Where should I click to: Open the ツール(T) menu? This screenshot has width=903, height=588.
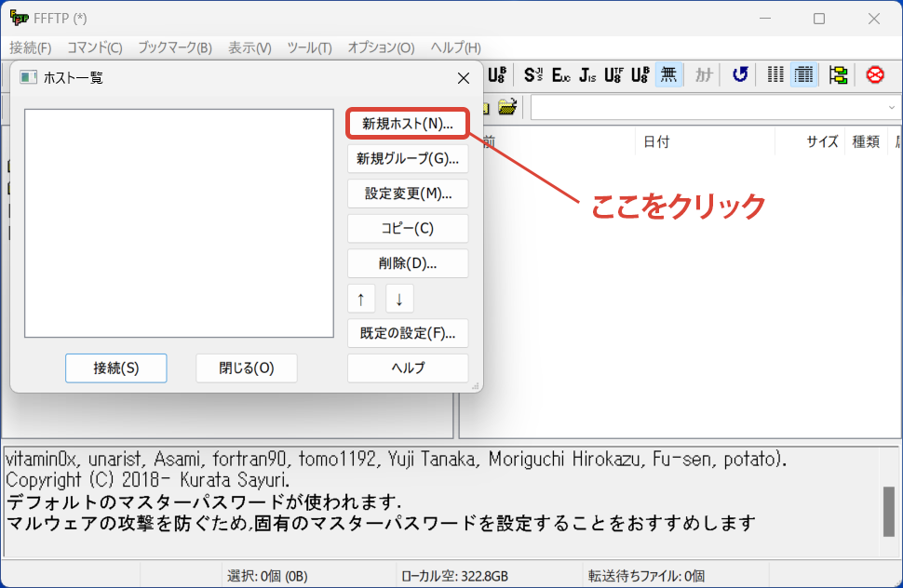click(309, 47)
